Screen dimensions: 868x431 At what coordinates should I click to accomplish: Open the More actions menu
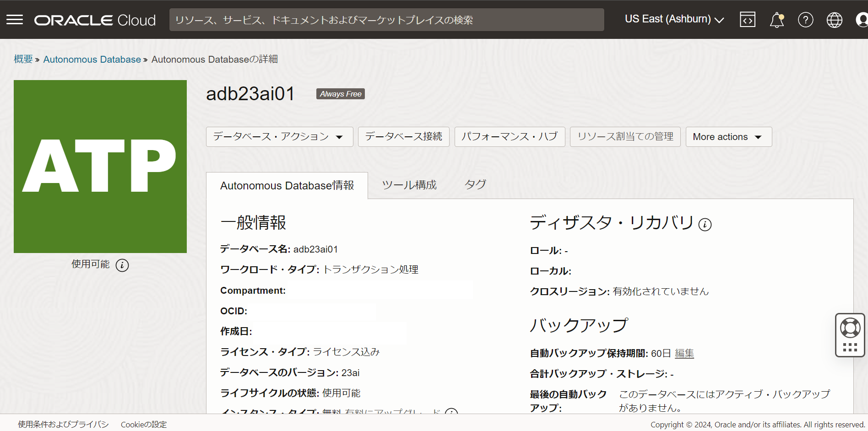[x=728, y=136]
